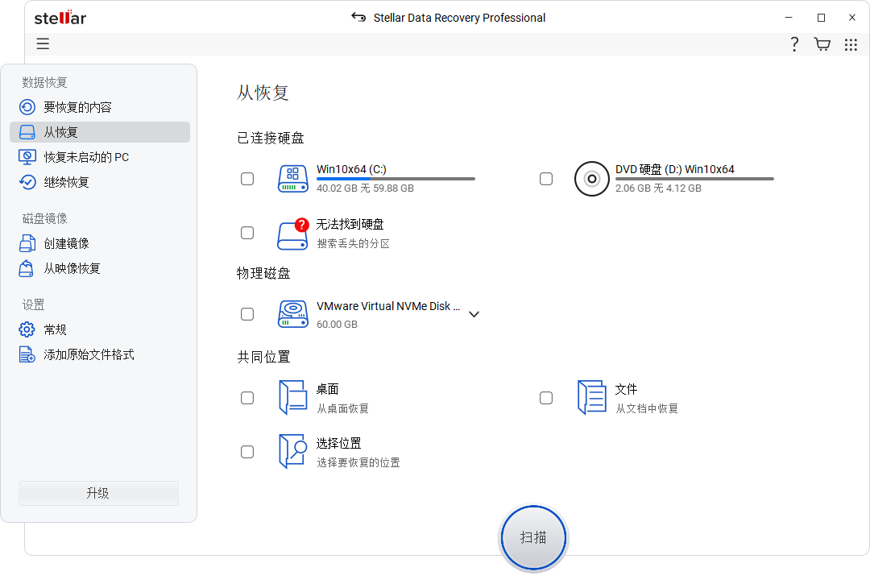Select the 桌面 recovery location checkbox
This screenshot has width=870, height=588.
coord(247,397)
